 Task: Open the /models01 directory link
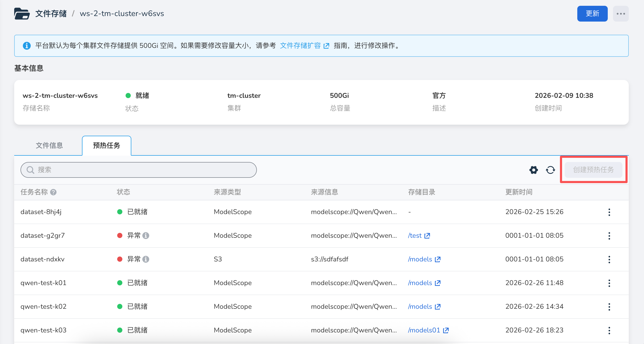pos(424,330)
